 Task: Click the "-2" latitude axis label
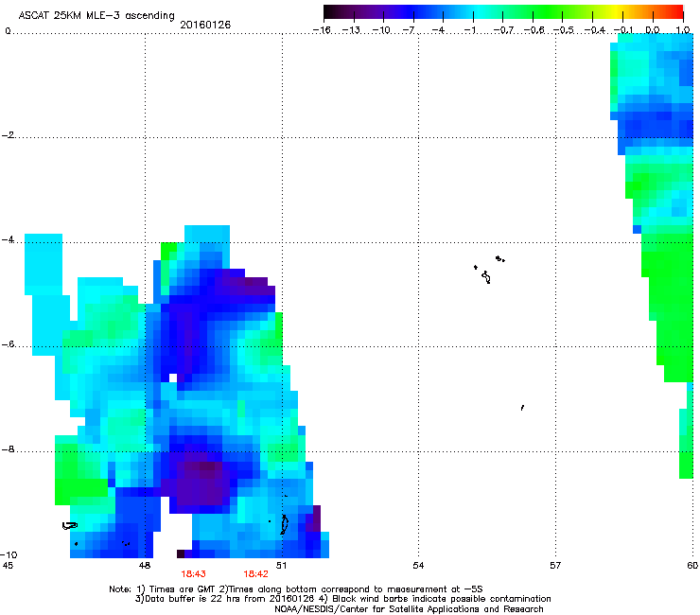click(x=8, y=135)
